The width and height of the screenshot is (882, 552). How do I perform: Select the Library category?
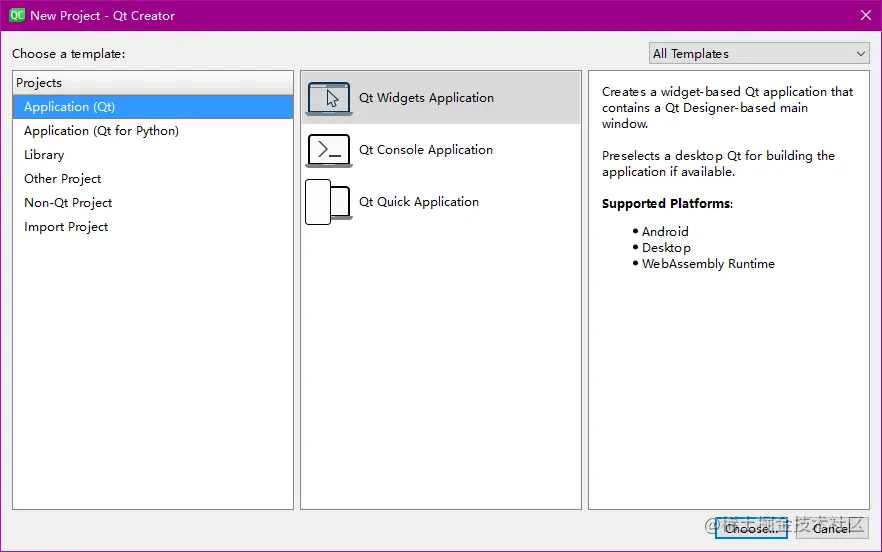click(153, 155)
